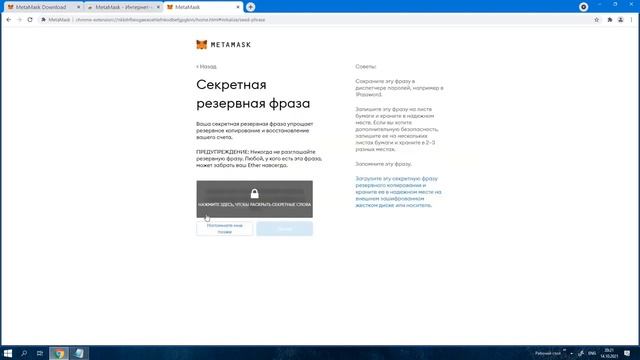Click the MetaMask fox logo
The height and width of the screenshot is (360, 640).
[x=202, y=44]
